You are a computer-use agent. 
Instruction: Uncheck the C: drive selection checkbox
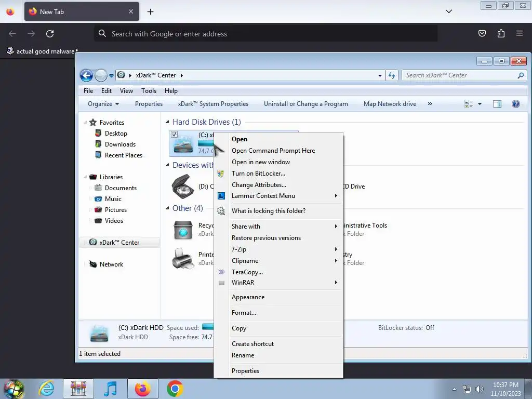click(x=174, y=135)
